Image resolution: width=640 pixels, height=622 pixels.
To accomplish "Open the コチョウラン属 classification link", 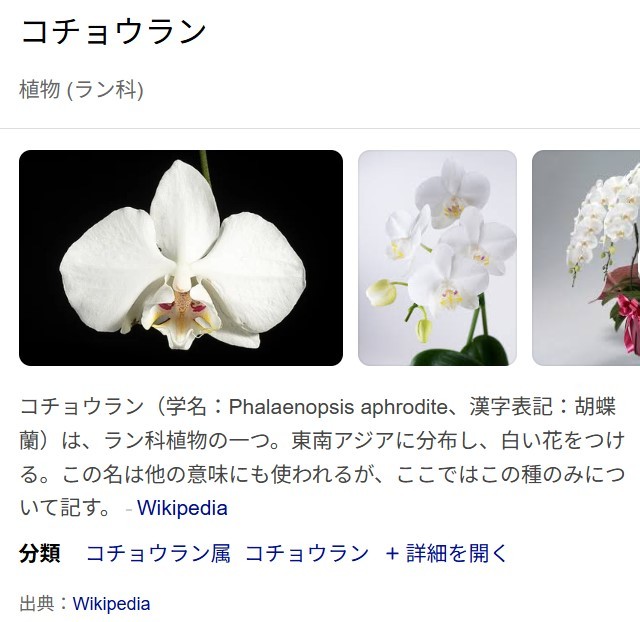I will 158,554.
